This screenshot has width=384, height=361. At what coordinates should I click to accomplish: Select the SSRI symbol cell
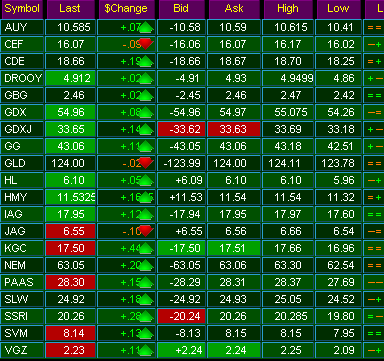click(x=22, y=316)
